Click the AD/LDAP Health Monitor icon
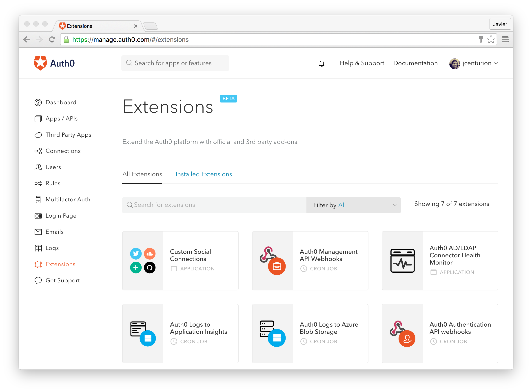532x392 pixels. 402,261
